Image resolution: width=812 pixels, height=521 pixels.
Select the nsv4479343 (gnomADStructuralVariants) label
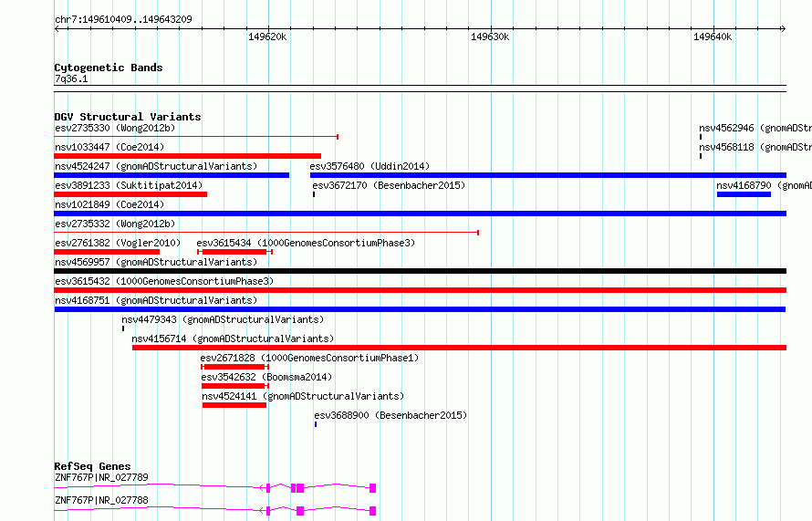pyautogui.click(x=223, y=319)
